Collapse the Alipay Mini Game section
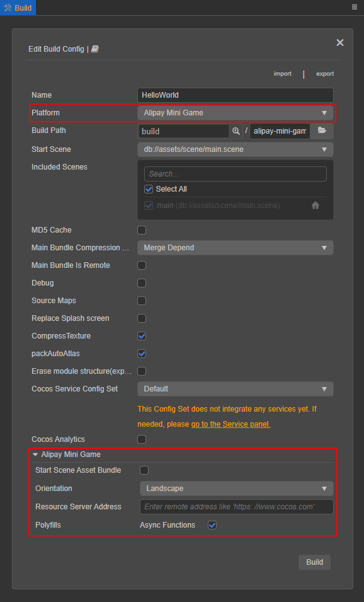Image resolution: width=364 pixels, height=602 pixels. pyautogui.click(x=35, y=454)
